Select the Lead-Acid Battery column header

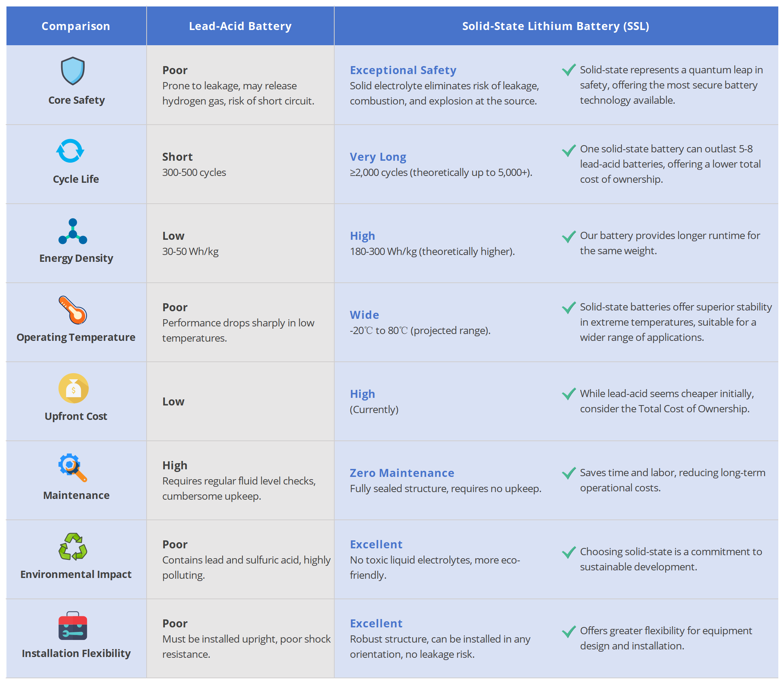tap(240, 26)
